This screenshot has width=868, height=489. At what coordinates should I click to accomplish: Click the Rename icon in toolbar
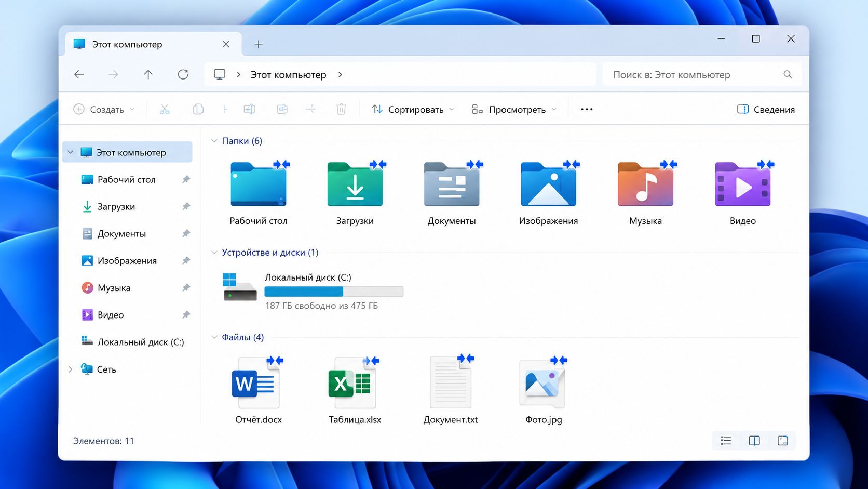pyautogui.click(x=250, y=109)
